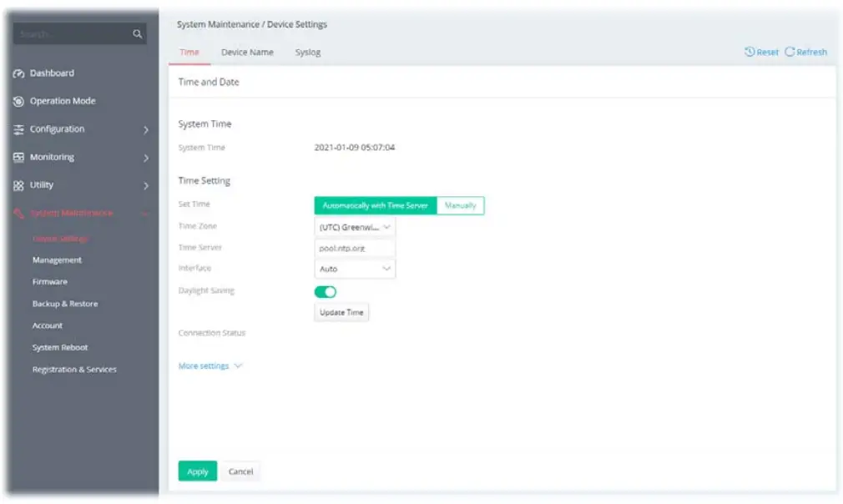This screenshot has width=843, height=504.
Task: Open the Firmware submenu item
Action: [x=50, y=281]
